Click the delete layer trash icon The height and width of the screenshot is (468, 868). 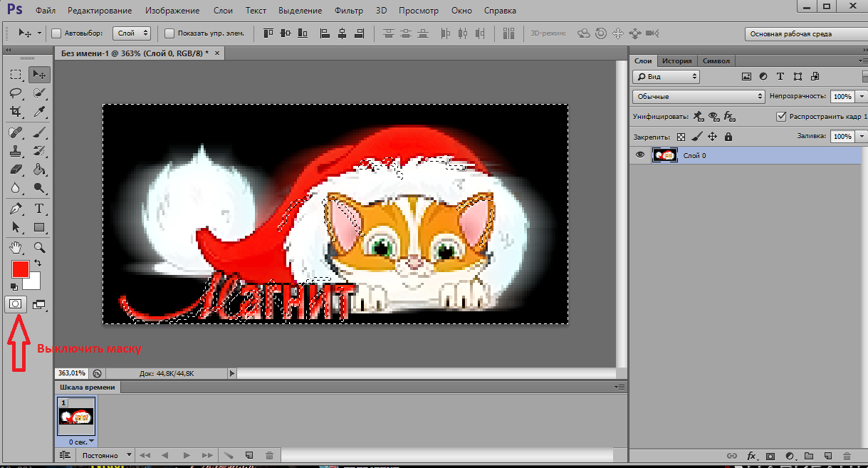[x=846, y=456]
